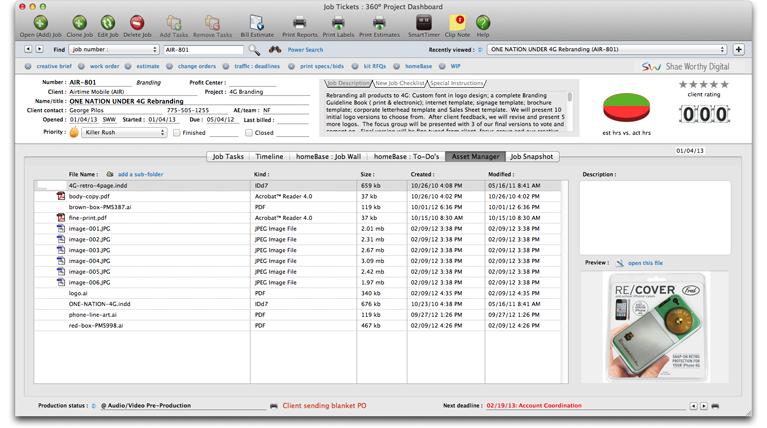767x428 pixels.
Task: Click the Print Reports icon
Action: click(299, 22)
